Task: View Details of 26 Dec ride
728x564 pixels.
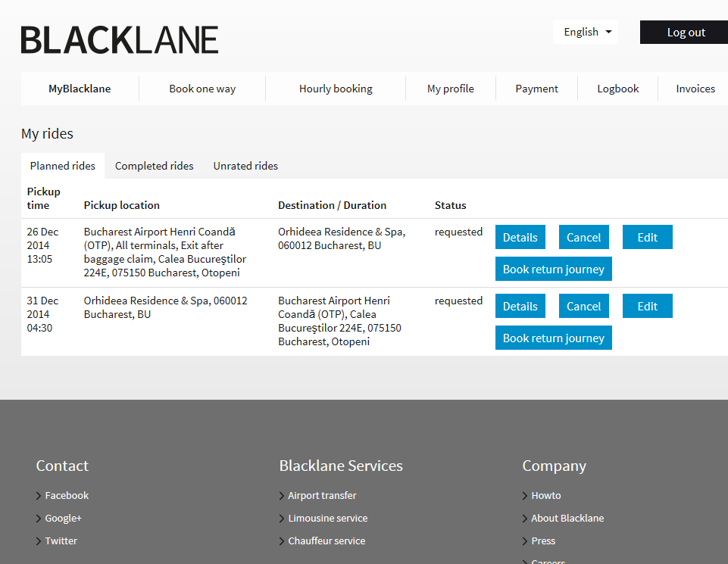Action: pos(520,237)
